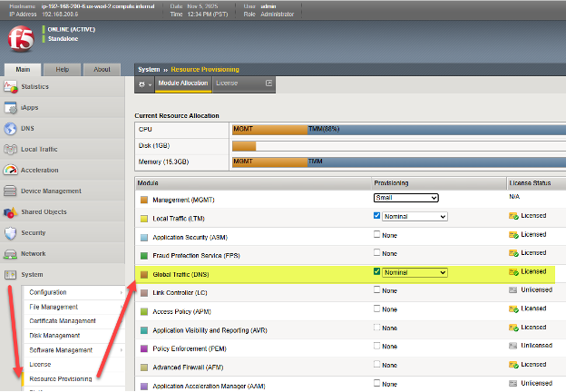Open the Certificate Management menu item
This screenshot has width=566, height=392.
tap(63, 320)
